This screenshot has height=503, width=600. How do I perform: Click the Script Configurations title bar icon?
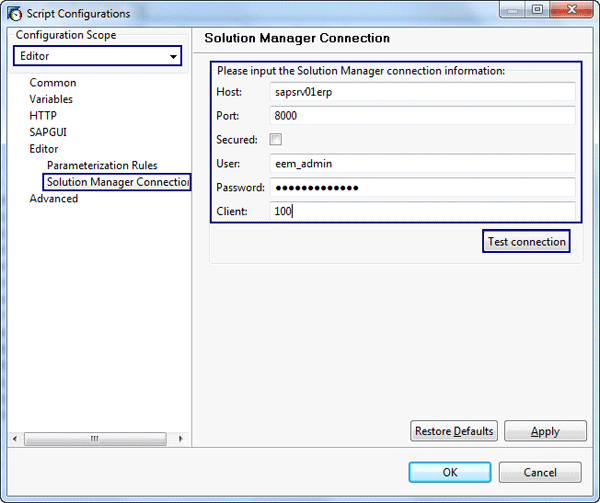point(16,14)
